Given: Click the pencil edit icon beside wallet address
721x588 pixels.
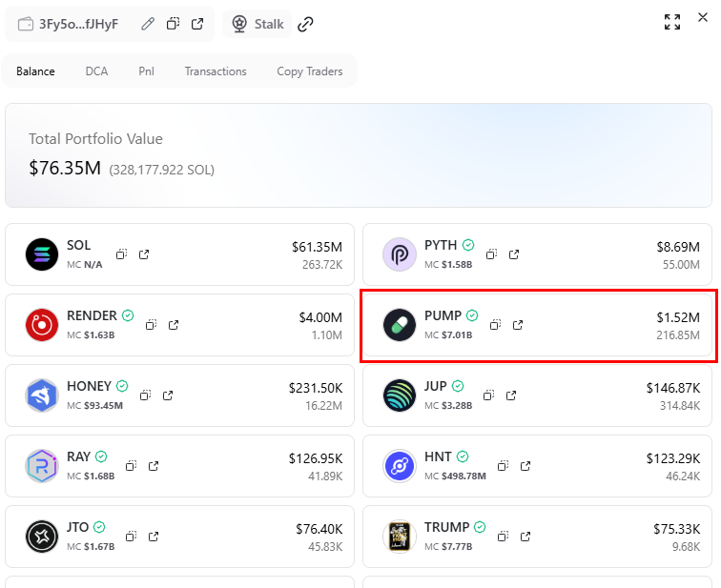Looking at the screenshot, I should (148, 24).
